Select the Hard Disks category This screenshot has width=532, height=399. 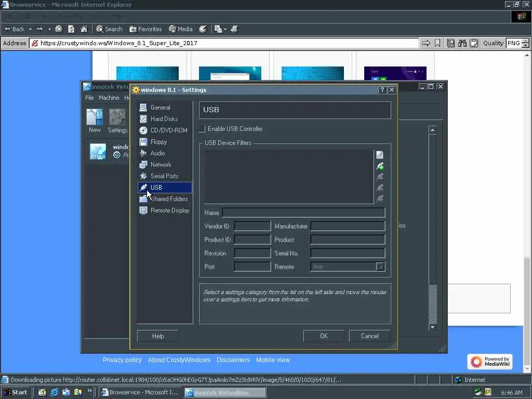point(165,119)
